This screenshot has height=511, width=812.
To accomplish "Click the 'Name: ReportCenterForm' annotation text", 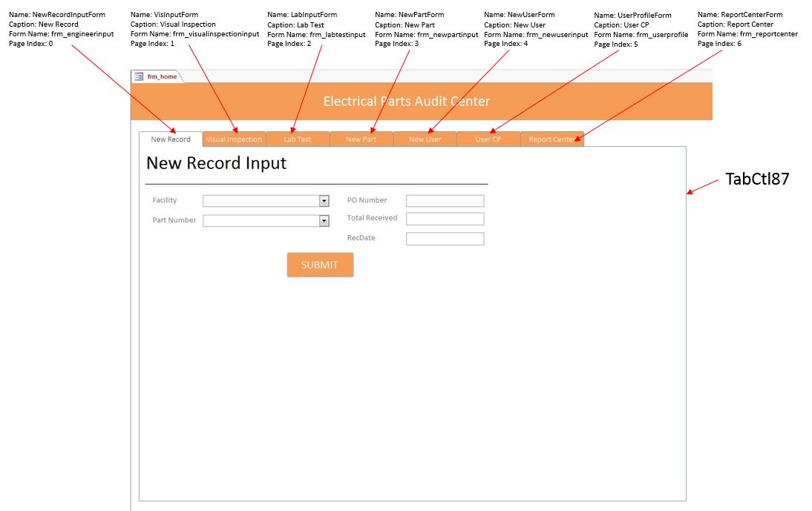I will [740, 15].
